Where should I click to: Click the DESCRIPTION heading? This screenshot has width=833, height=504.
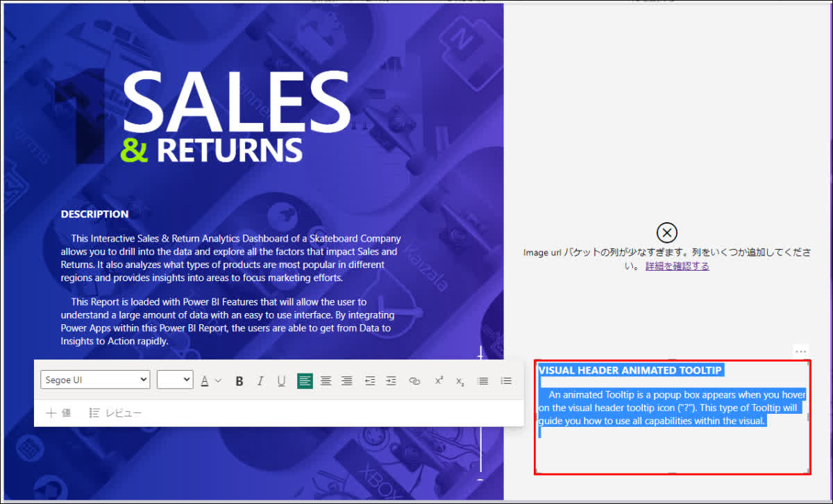(94, 214)
